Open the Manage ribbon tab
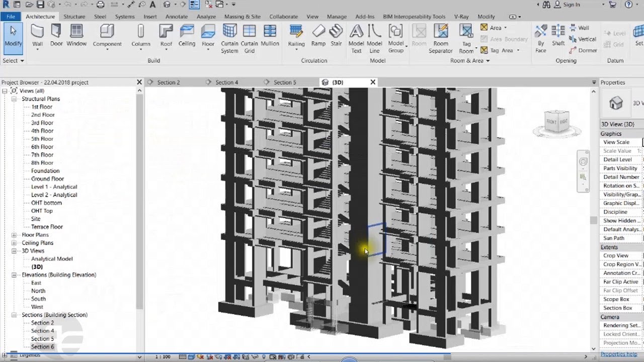Screen dimensions: 644x362 [x=337, y=17]
